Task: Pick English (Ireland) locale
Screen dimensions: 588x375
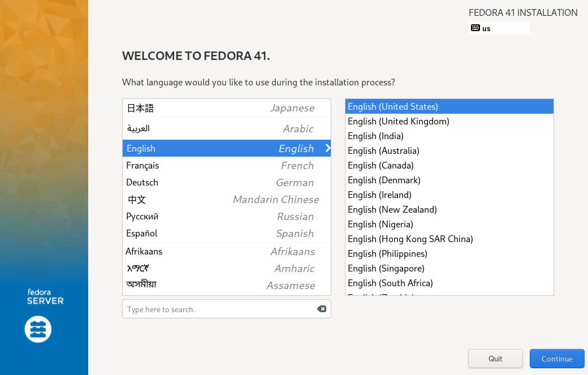Action: point(449,195)
